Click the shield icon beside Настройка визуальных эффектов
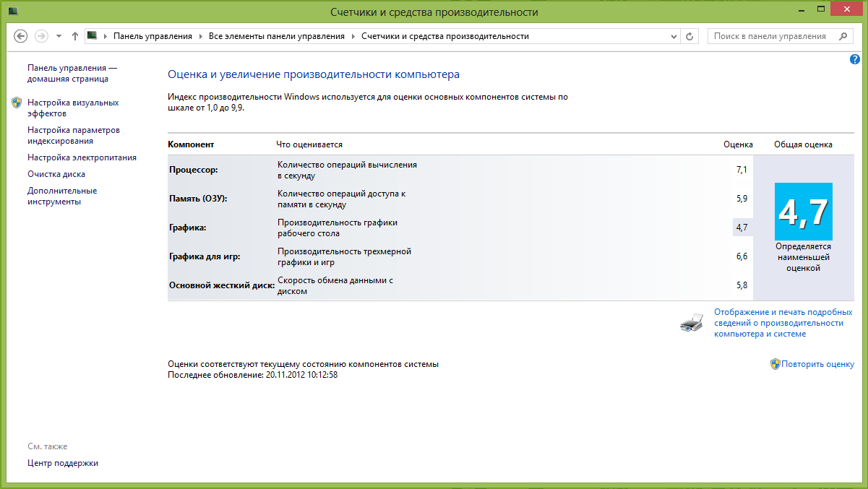 17,103
